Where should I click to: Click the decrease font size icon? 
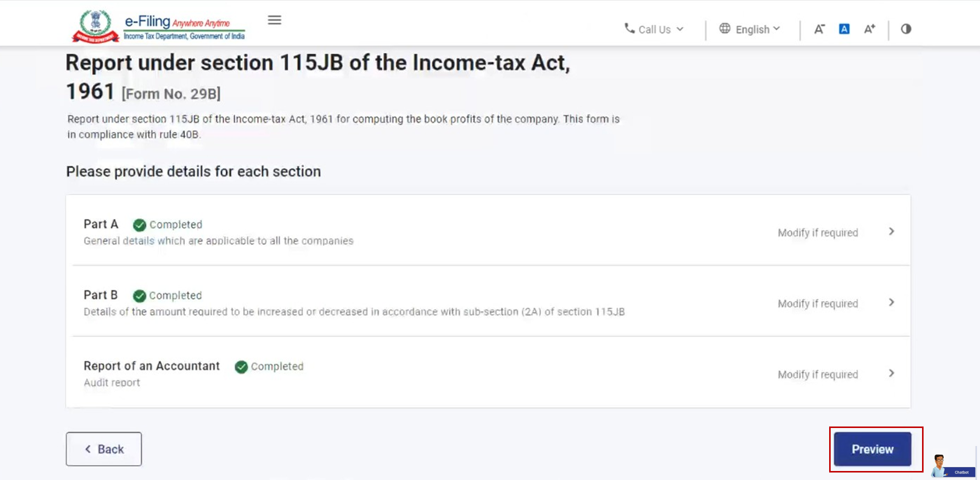[819, 29]
